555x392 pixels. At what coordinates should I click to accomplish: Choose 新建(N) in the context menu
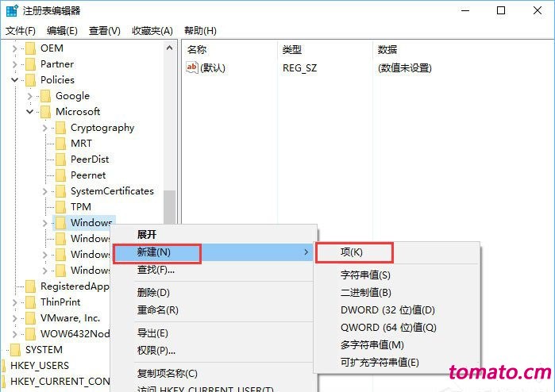coord(214,252)
